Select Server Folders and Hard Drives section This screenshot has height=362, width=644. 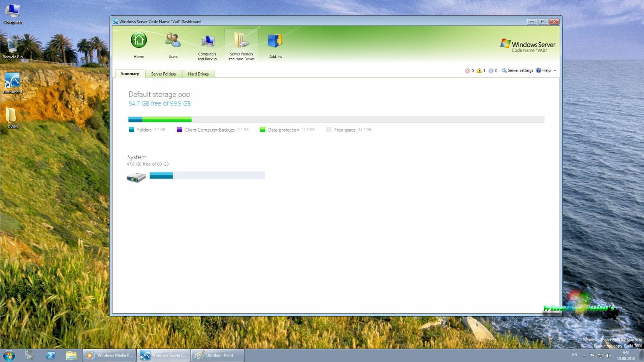tap(242, 45)
